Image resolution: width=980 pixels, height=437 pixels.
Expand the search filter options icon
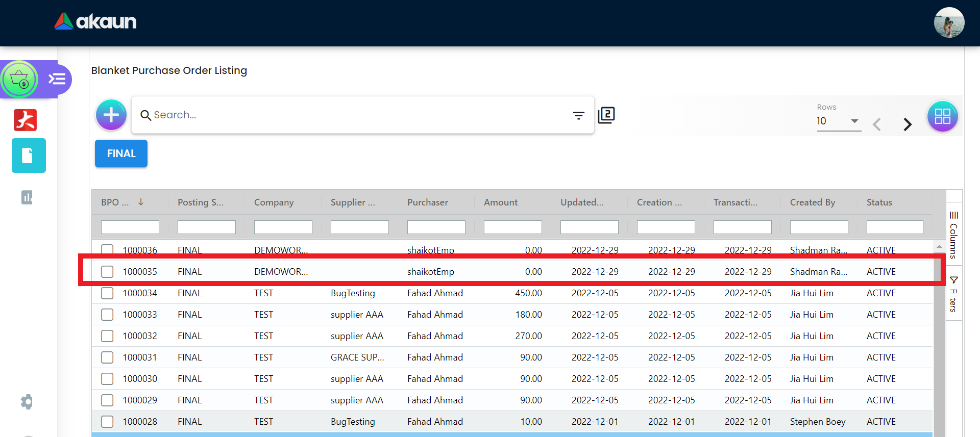click(x=578, y=116)
